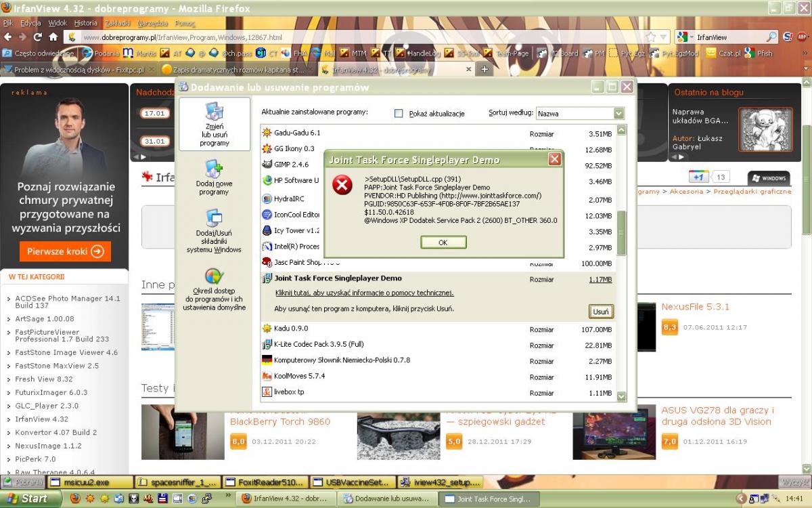The width and height of the screenshot is (812, 508).
Task: Open the Czat.pl bookmark
Action: click(723, 53)
